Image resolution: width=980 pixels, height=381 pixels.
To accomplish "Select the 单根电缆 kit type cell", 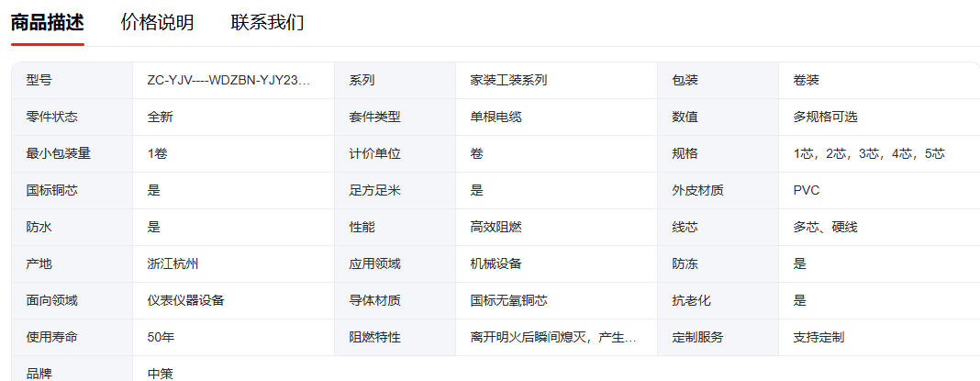I will click(x=496, y=117).
